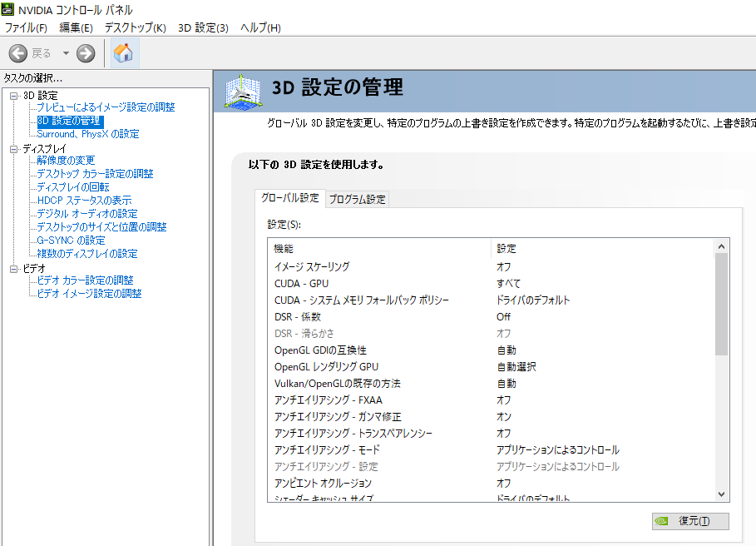Viewport: 756px width, 546px height.
Task: Click the Off value for DSR - 係数
Action: click(x=503, y=317)
